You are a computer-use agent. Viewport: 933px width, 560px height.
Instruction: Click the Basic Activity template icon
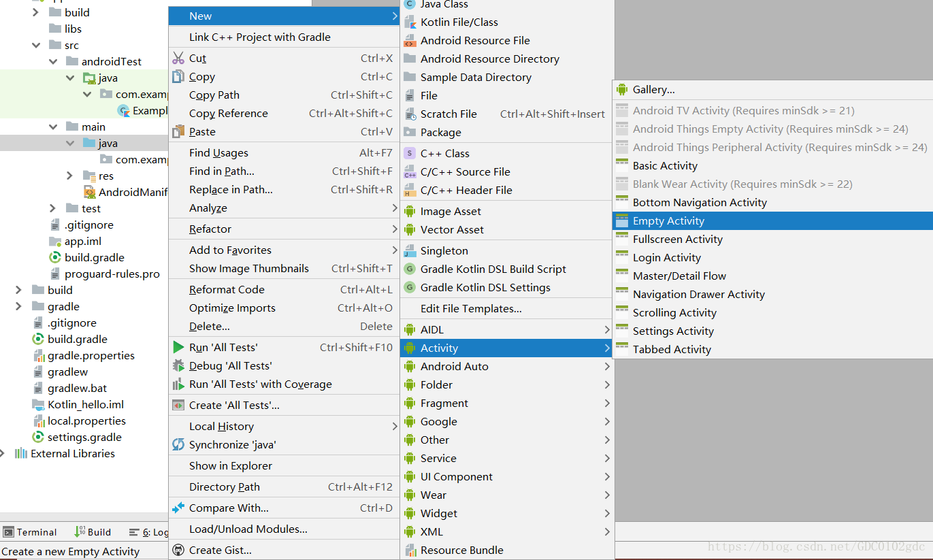621,166
